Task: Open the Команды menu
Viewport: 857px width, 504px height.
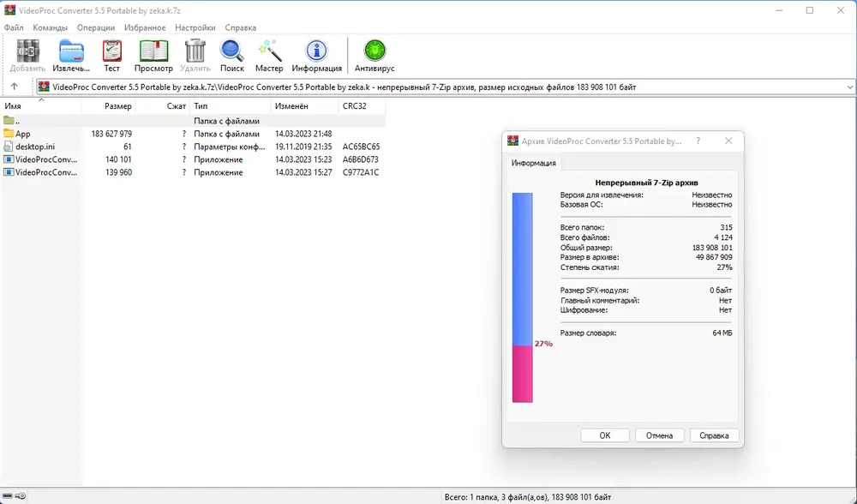Action: pyautogui.click(x=51, y=27)
